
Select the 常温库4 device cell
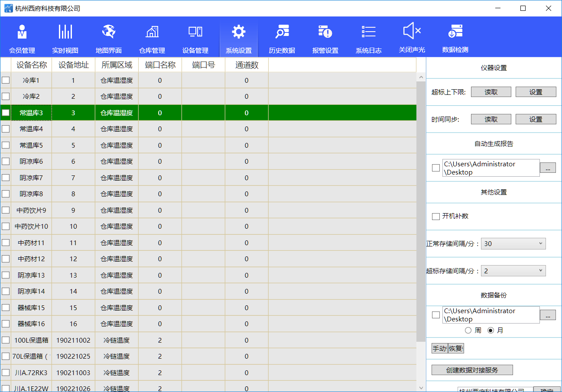[31, 129]
